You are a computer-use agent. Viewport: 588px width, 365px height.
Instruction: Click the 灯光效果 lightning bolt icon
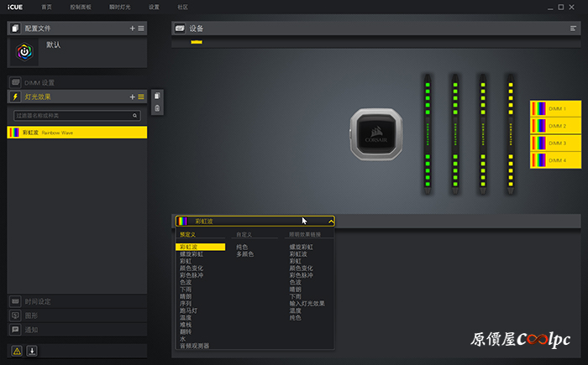(15, 96)
